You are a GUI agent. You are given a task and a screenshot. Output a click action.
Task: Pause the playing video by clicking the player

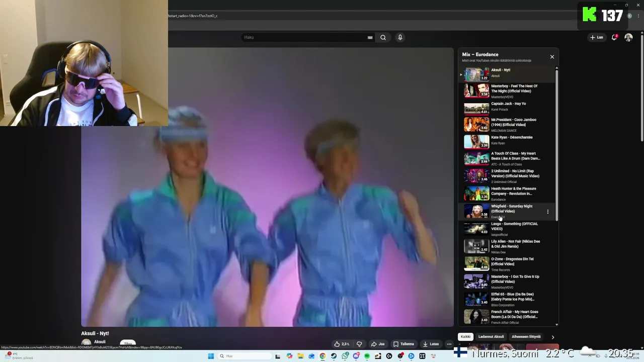(x=267, y=187)
